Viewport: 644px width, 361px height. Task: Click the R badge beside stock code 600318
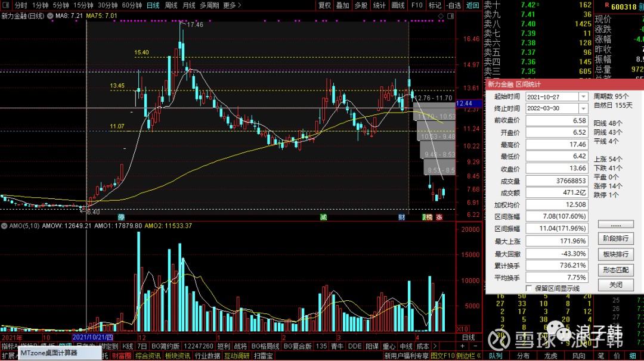pyautogui.click(x=607, y=5)
